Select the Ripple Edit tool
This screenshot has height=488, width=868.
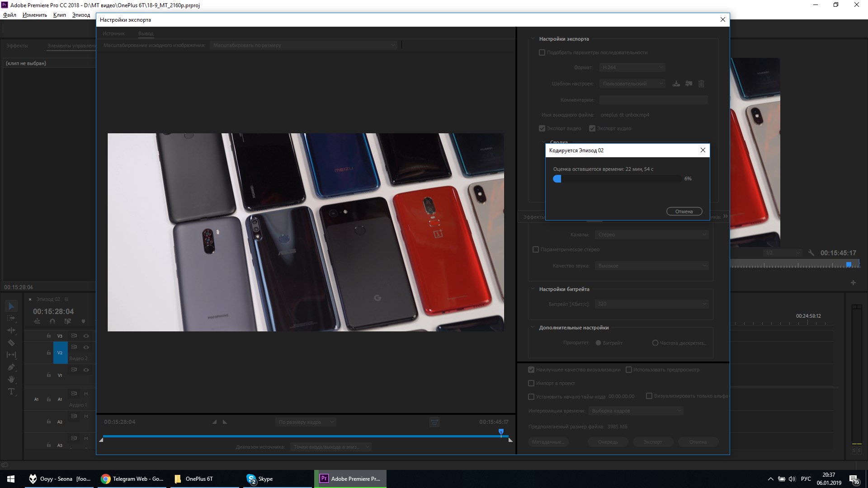(x=11, y=331)
